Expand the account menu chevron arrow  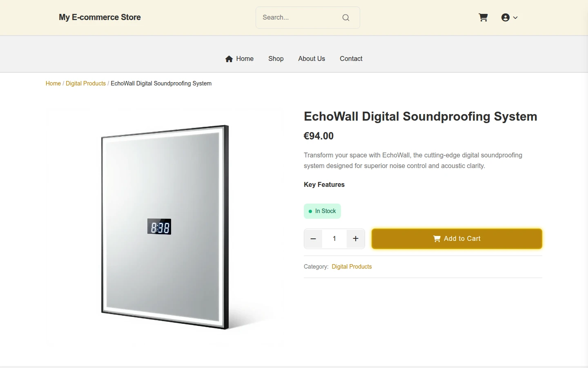pos(515,18)
